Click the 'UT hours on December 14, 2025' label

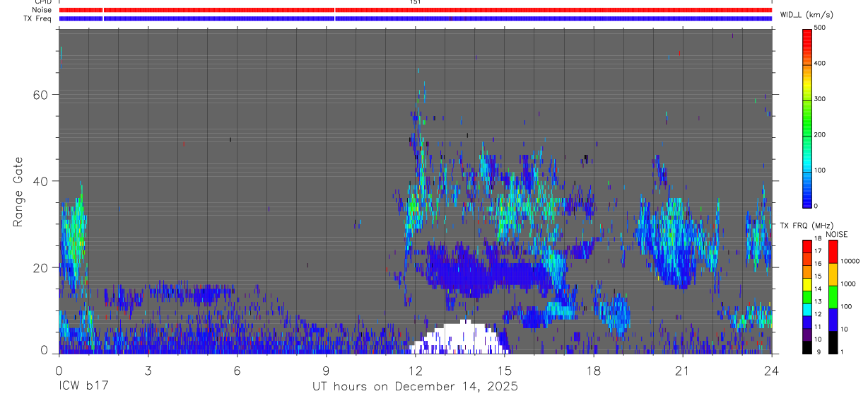pos(416,387)
